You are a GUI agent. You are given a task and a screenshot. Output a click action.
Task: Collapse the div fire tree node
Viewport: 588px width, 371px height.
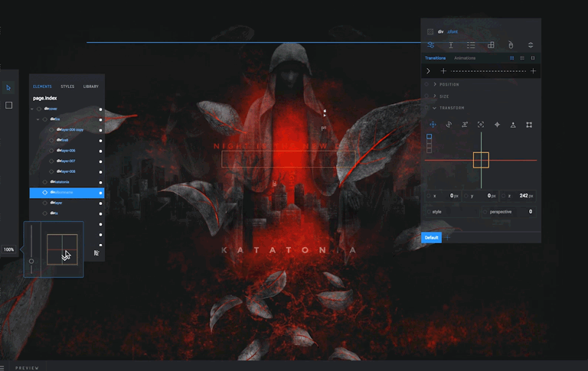(38, 119)
